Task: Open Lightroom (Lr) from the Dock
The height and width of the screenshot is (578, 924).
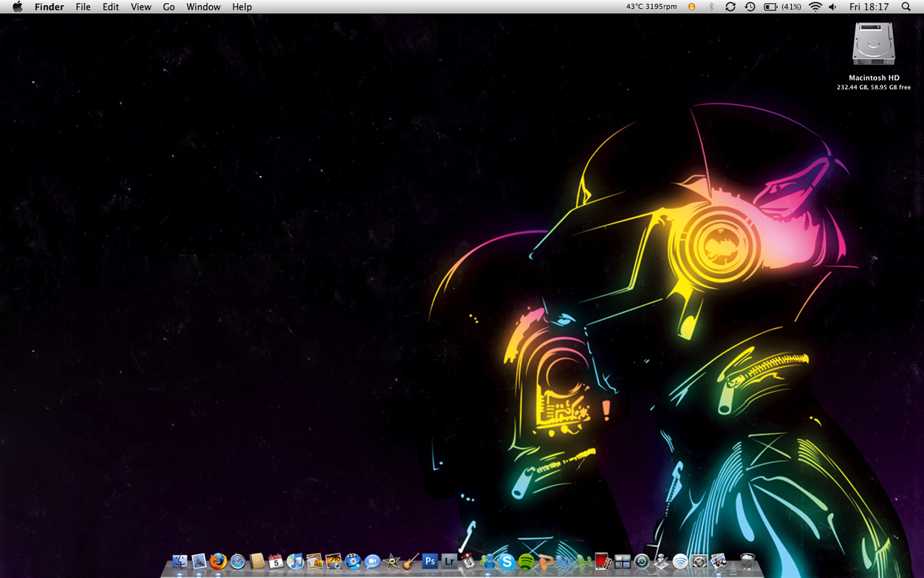Action: pos(449,561)
